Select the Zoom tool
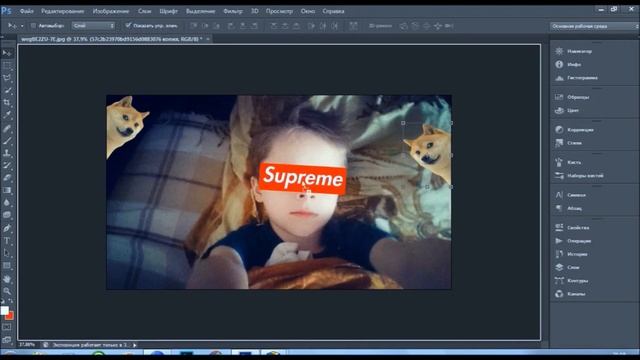Image resolution: width=640 pixels, height=360 pixels. click(7, 291)
